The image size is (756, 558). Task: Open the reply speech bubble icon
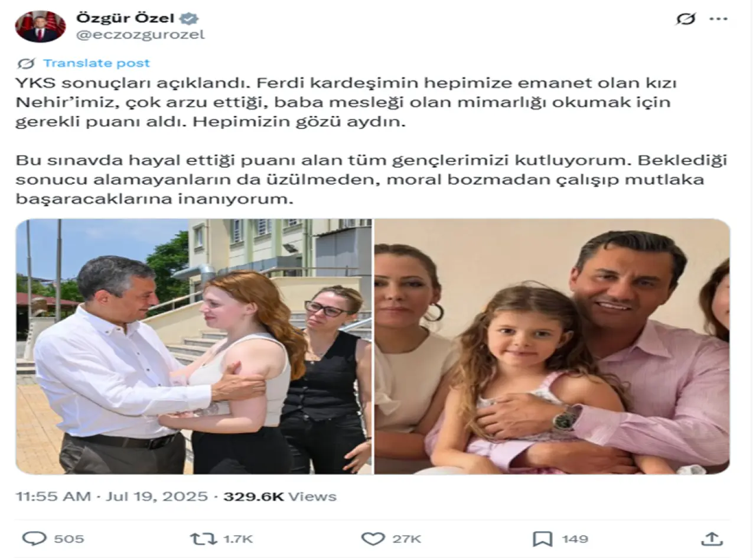[x=34, y=538]
